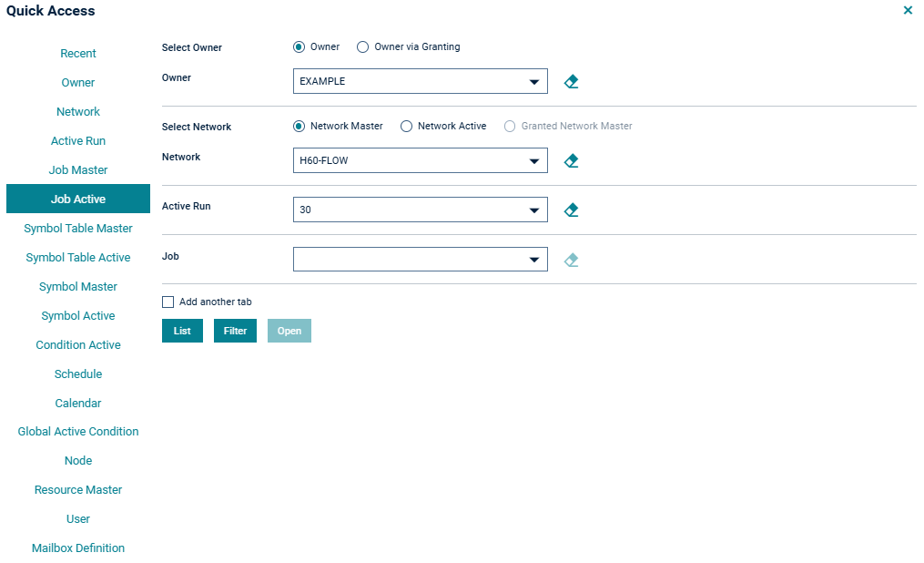Select the highlighted Job Active entry
The image size is (924, 563).
(x=77, y=199)
